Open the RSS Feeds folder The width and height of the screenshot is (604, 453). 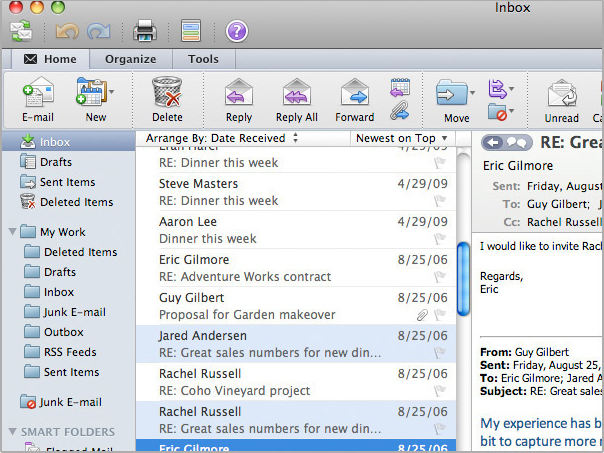coord(71,352)
